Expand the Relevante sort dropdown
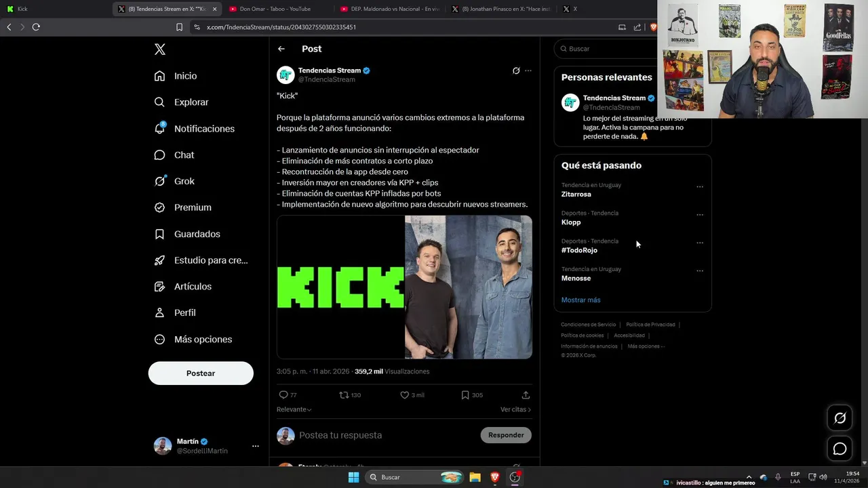 click(x=294, y=409)
